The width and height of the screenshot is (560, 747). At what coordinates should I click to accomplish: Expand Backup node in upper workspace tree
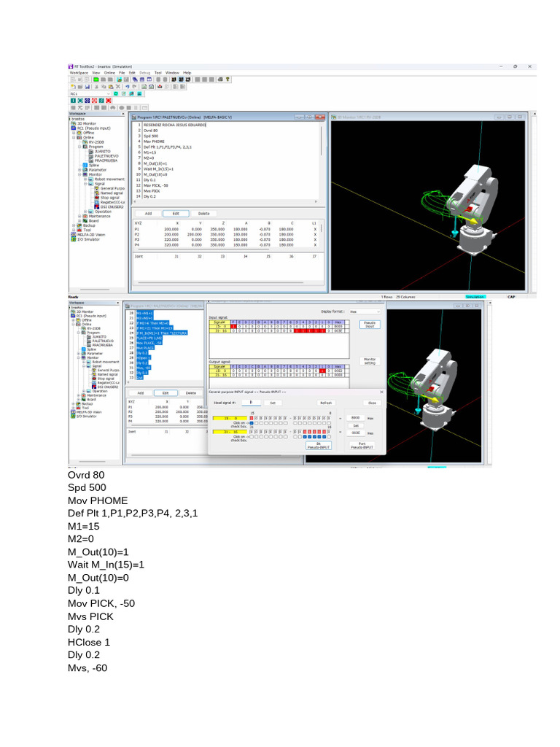(x=74, y=225)
